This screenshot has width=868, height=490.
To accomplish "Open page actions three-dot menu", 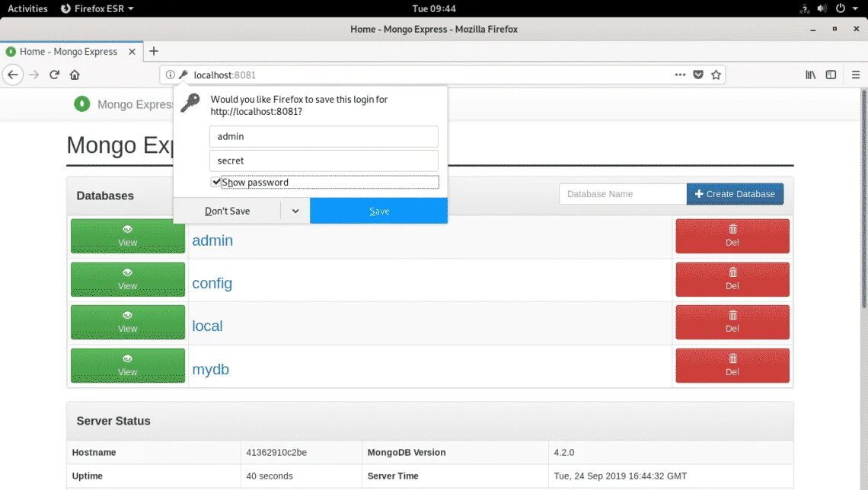I will pos(680,75).
